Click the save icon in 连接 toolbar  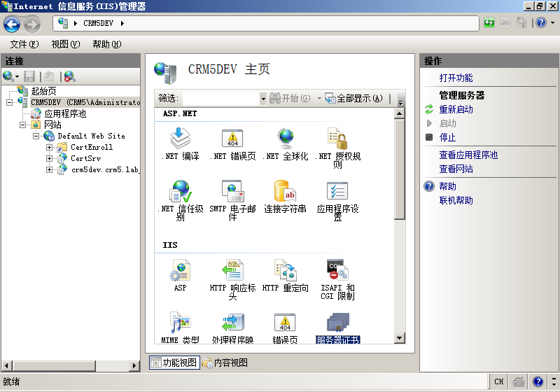pos(29,76)
